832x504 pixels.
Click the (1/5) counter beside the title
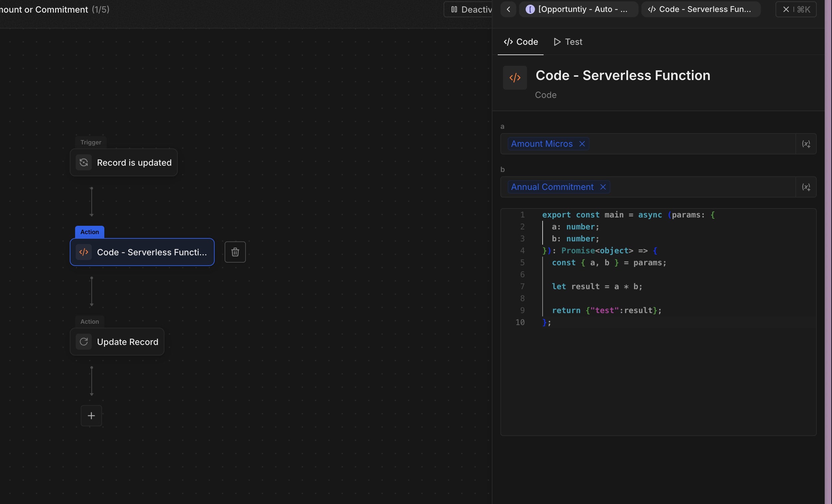(x=101, y=9)
